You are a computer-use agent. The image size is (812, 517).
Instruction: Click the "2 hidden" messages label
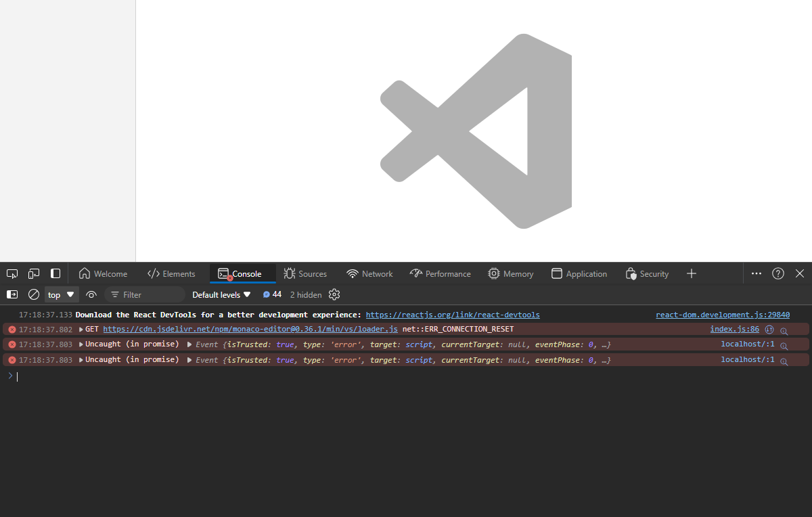click(306, 294)
